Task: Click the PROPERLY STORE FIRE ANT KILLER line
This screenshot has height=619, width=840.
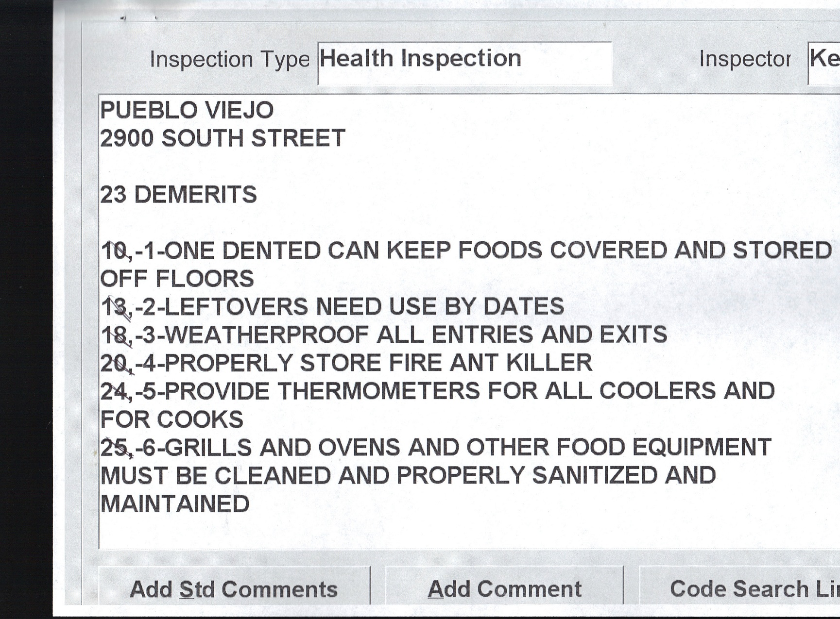Action: click(346, 363)
